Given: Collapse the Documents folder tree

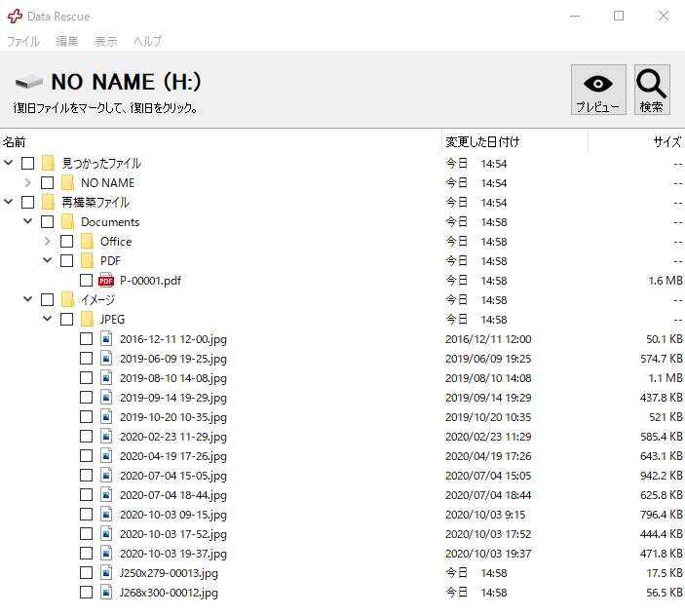Looking at the screenshot, I should [27, 222].
